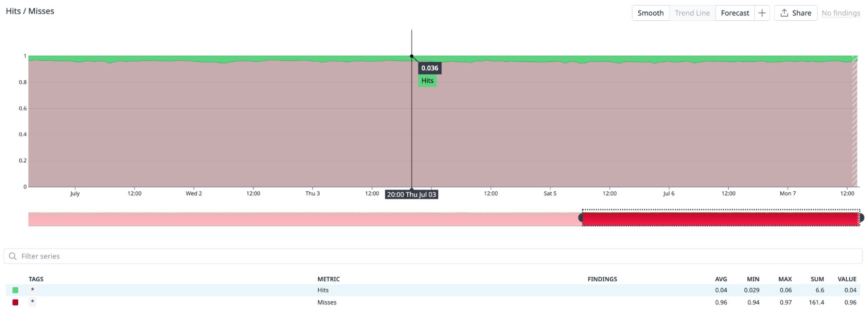The height and width of the screenshot is (322, 868).
Task: Select the Hits metric row
Action: pos(323,290)
